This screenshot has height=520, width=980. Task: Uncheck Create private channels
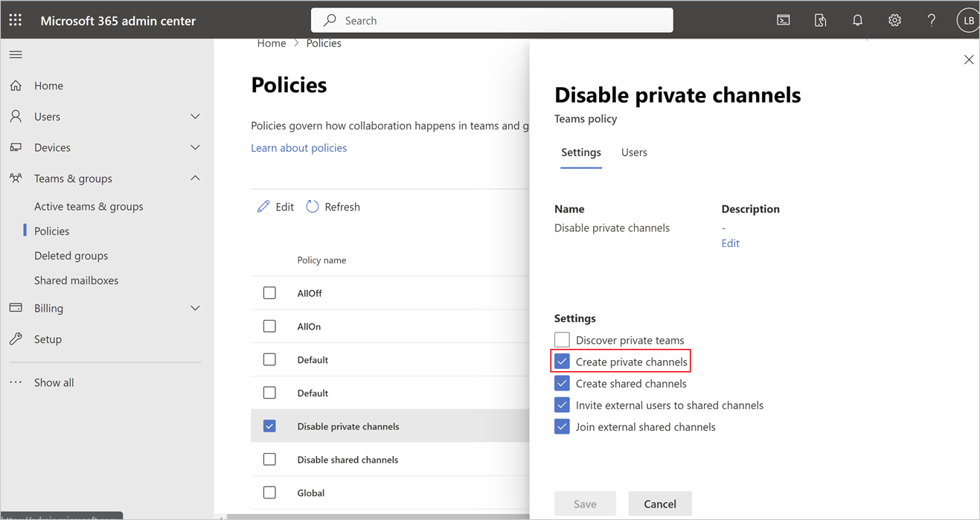click(x=562, y=362)
